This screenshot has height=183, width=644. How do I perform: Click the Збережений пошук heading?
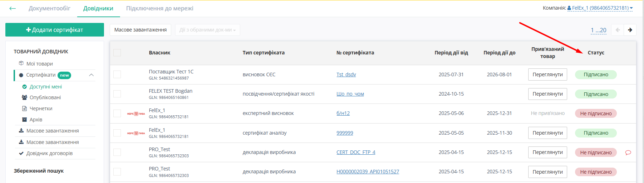click(x=39, y=171)
